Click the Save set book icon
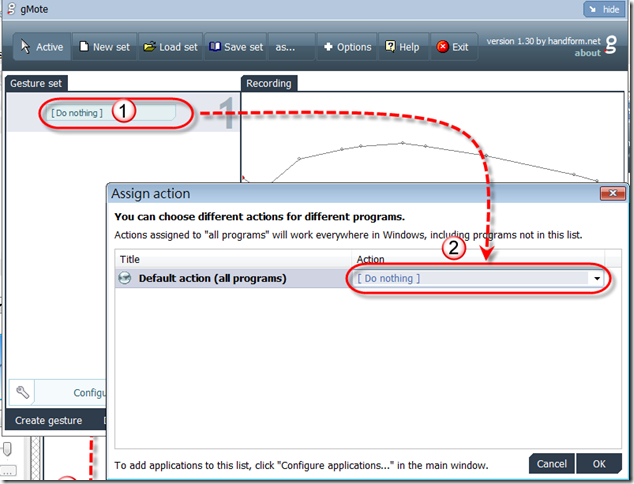The width and height of the screenshot is (634, 484). 215,46
